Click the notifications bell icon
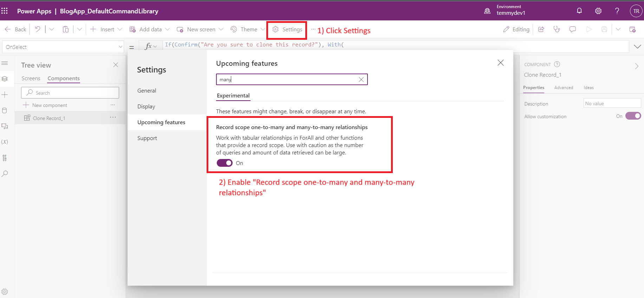Screen dimensions: 644x298 coord(579,11)
